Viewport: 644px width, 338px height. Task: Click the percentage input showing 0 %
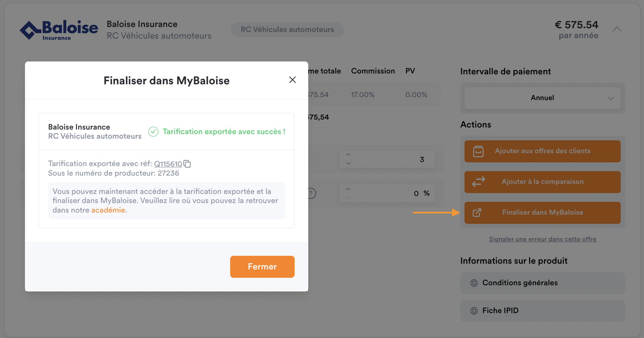pos(387,193)
